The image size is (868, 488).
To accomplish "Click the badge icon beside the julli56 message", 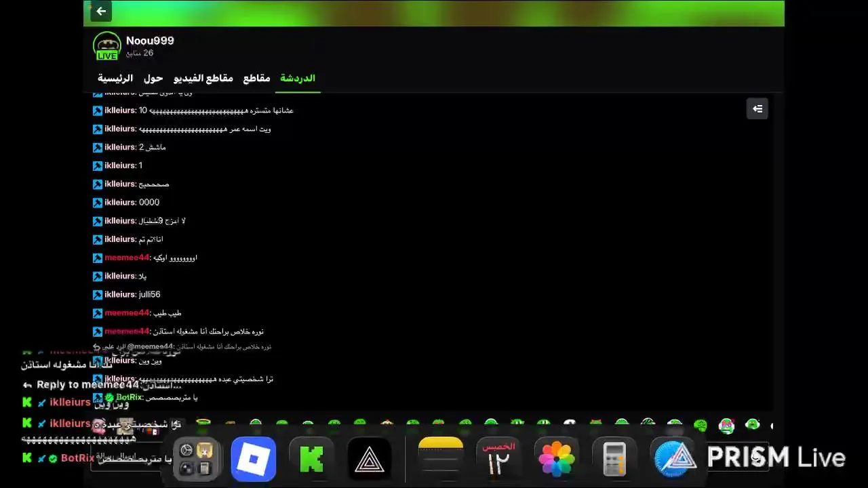I will pos(98,295).
